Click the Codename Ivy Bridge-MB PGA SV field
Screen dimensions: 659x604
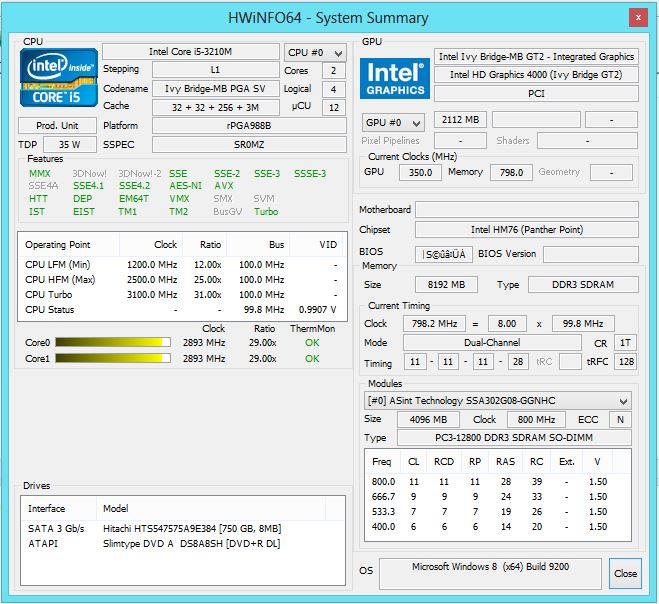pos(216,89)
